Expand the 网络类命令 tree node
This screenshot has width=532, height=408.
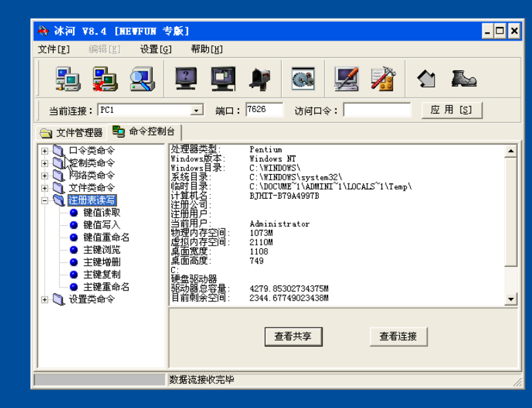(45, 175)
